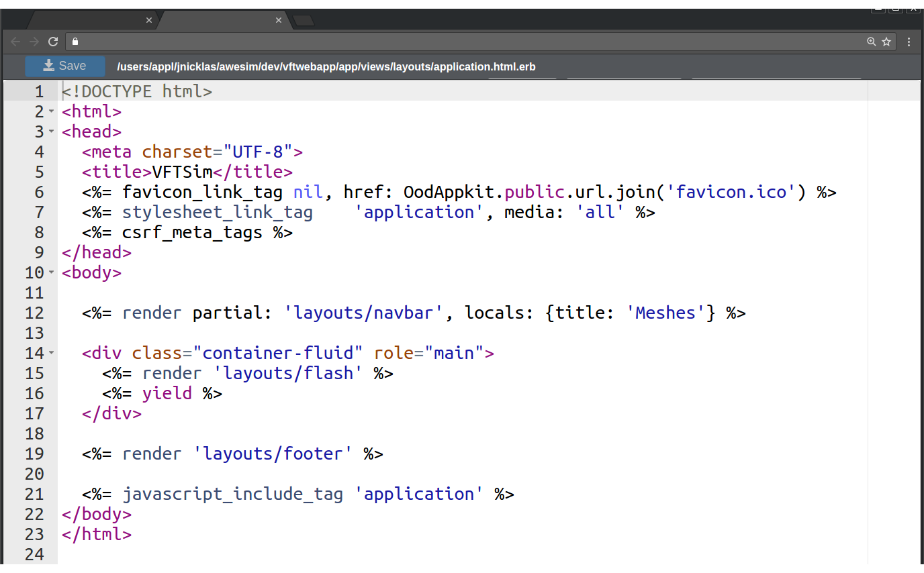Viewport: 924px width, 573px height.
Task: Collapse the div fold on line 14
Action: click(x=52, y=353)
